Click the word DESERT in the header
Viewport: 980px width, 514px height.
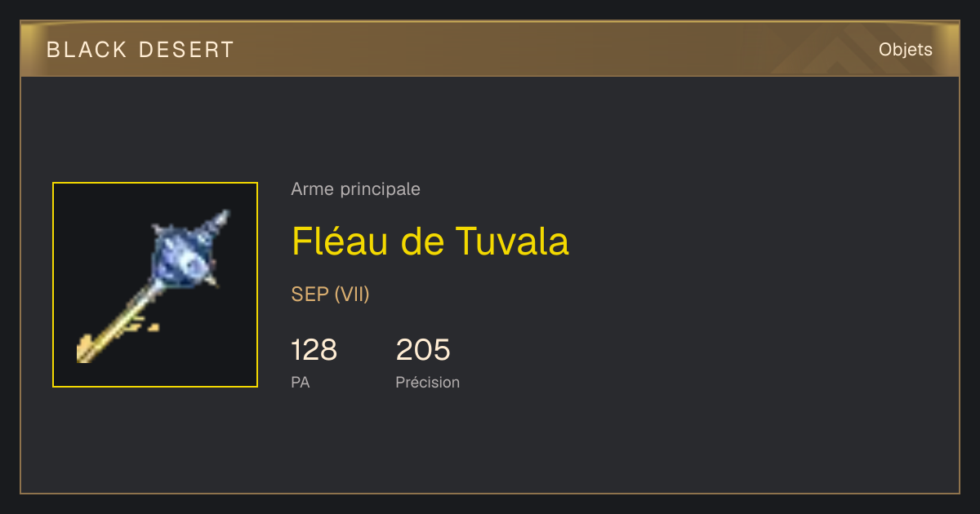click(x=186, y=50)
